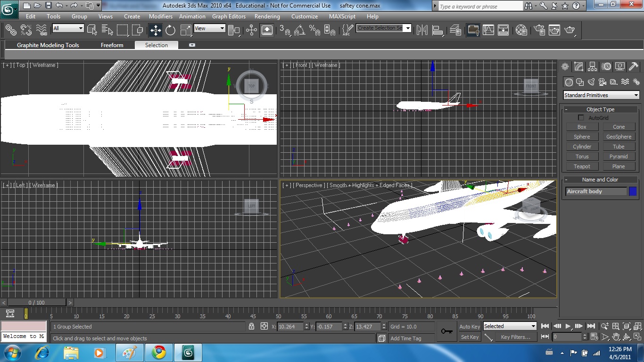
Task: Select the Rotate tool in the toolbar
Action: pyautogui.click(x=170, y=30)
